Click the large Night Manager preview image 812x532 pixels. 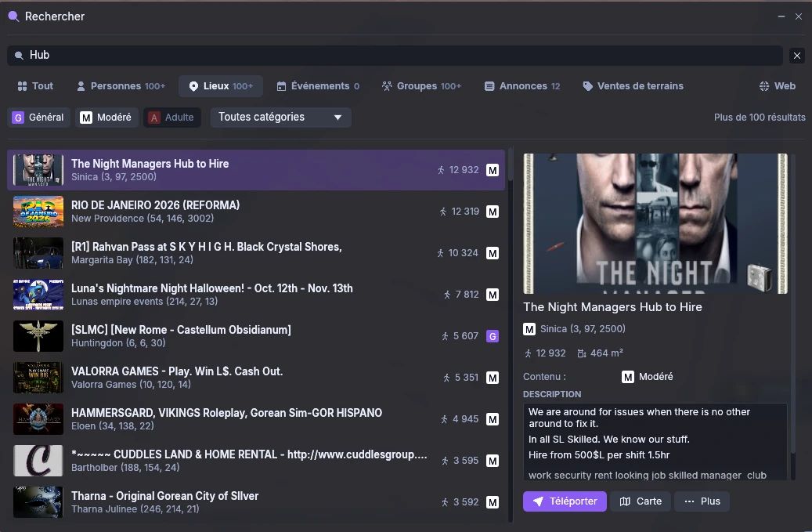point(655,223)
